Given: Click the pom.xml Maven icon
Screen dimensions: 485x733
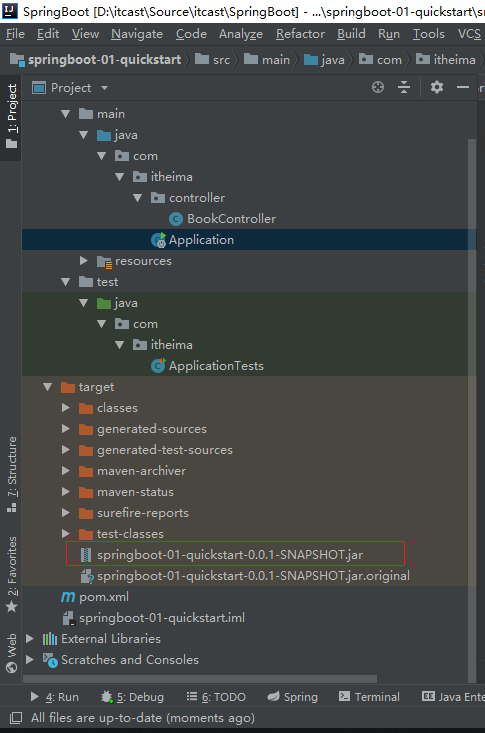Looking at the screenshot, I should point(68,597).
